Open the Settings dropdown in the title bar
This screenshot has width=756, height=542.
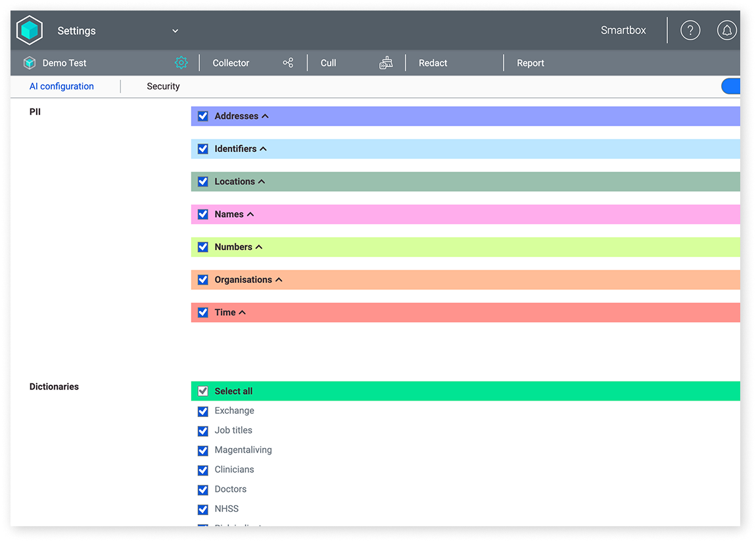[x=174, y=30]
